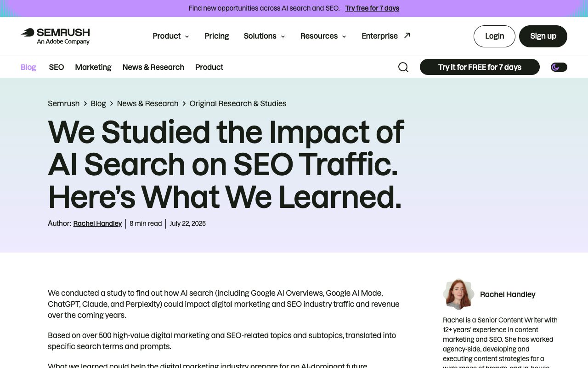The width and height of the screenshot is (588, 368).
Task: Open the Try free for 7 days banner link
Action: tap(372, 8)
